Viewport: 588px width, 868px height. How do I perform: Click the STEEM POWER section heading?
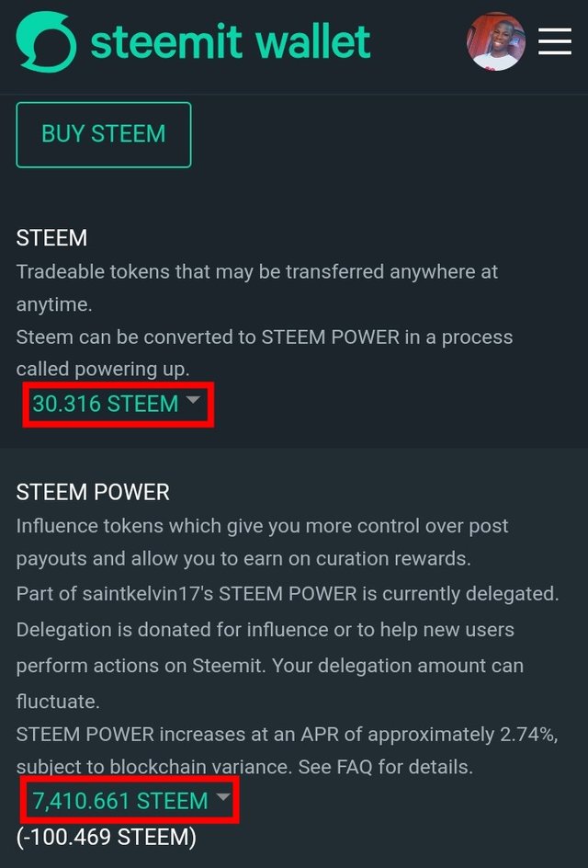[x=93, y=492]
